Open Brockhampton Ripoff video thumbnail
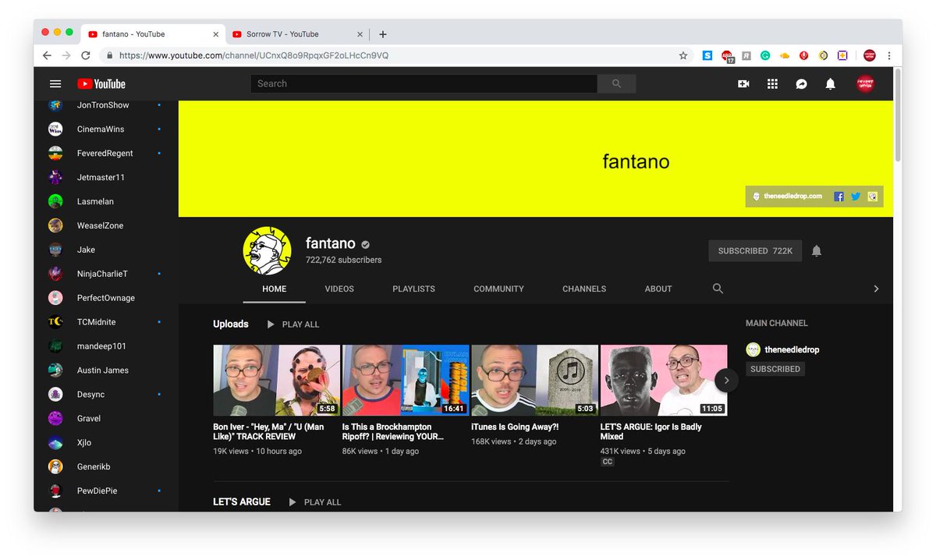The width and height of the screenshot is (936, 560). (x=406, y=381)
